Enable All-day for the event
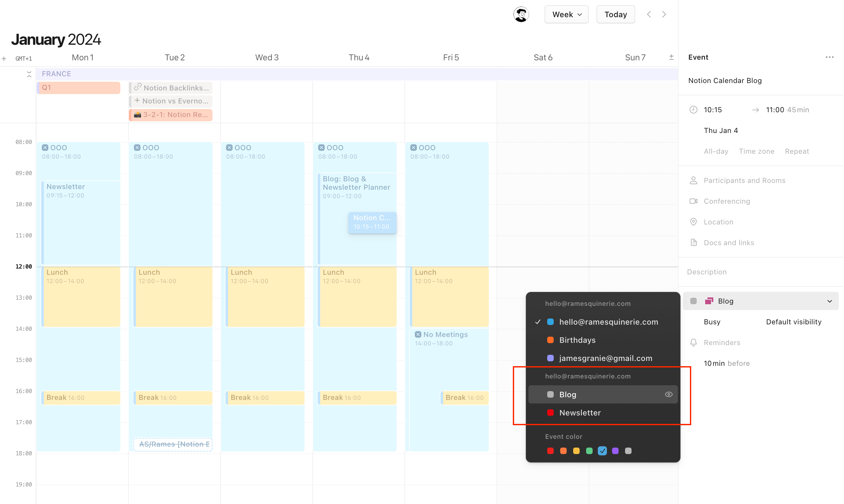 click(x=716, y=151)
